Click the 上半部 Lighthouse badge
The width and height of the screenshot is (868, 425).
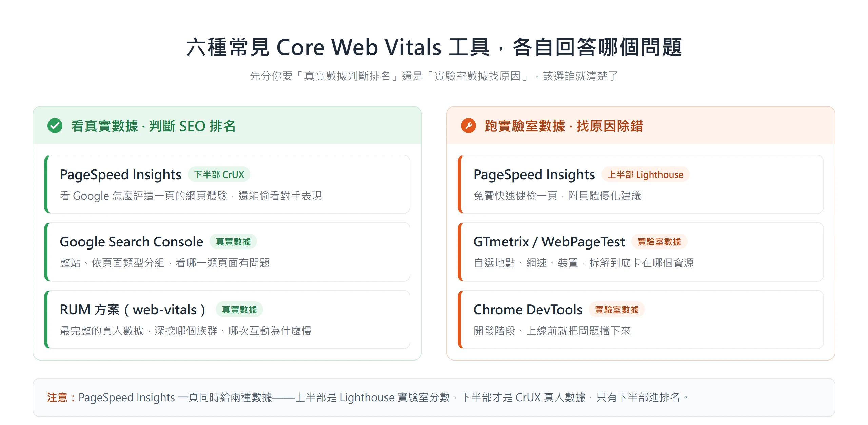(646, 174)
